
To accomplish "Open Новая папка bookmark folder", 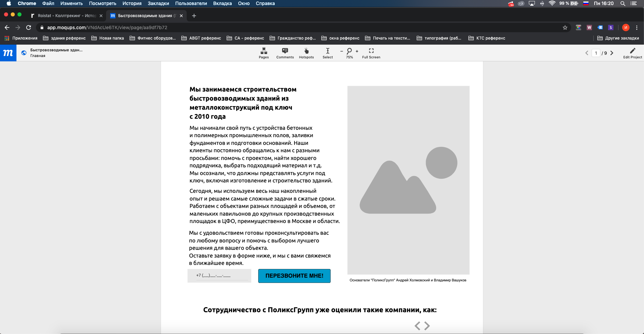I will [x=108, y=38].
